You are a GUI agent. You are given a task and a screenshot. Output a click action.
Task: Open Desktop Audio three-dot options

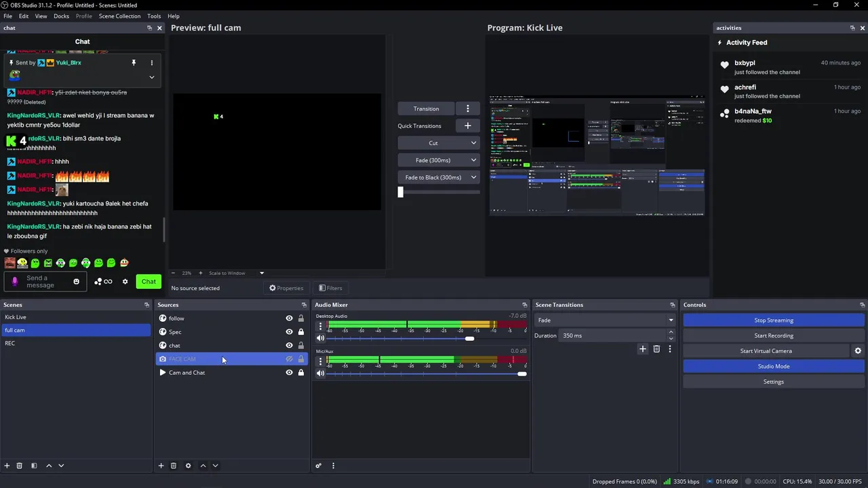tap(320, 326)
